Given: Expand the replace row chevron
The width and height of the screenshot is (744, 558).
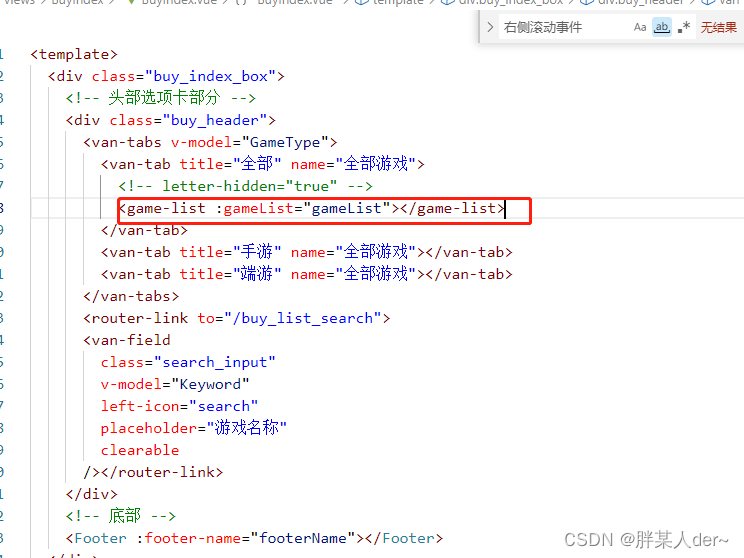Looking at the screenshot, I should tap(490, 27).
